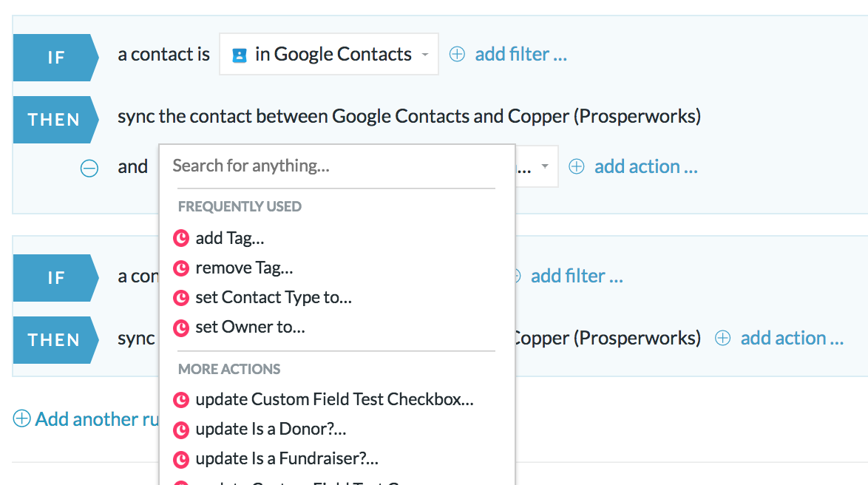Click the 'MORE ACTIONS' section heading
The image size is (868, 485).
229,369
